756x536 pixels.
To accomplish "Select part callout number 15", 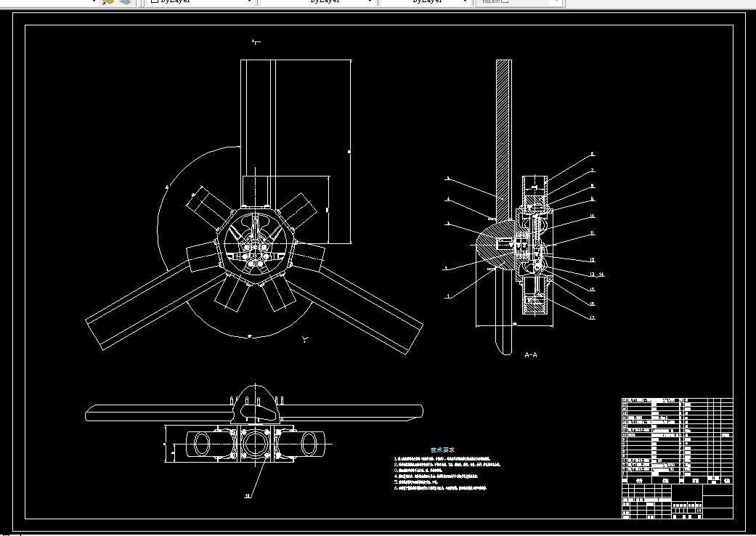I will click(x=592, y=289).
